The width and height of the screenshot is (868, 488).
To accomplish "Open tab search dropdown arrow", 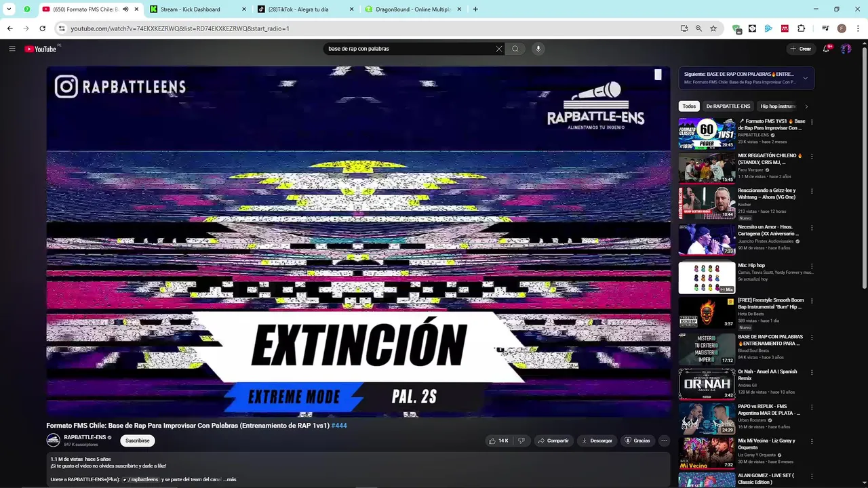I will [x=9, y=9].
